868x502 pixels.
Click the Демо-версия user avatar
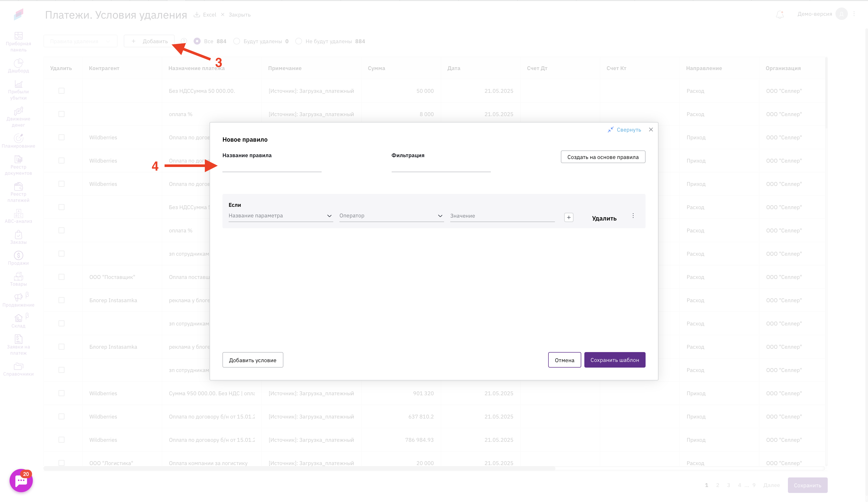tap(841, 14)
